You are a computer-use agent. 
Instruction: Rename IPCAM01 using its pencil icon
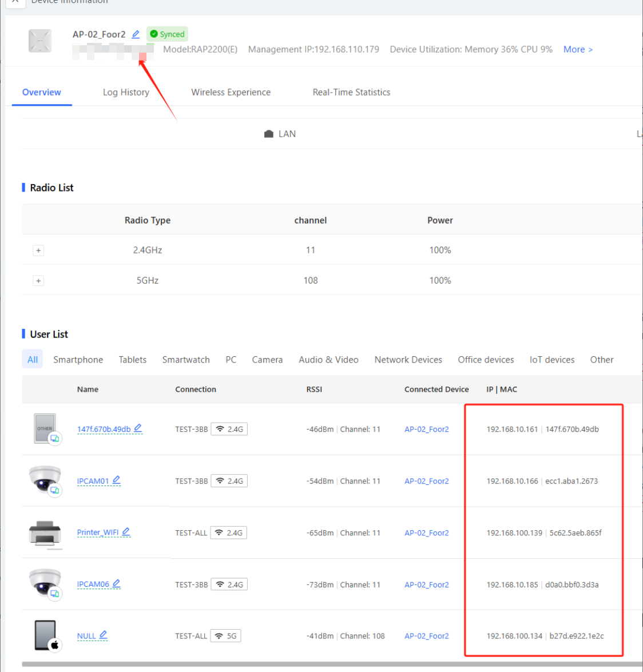[117, 480]
